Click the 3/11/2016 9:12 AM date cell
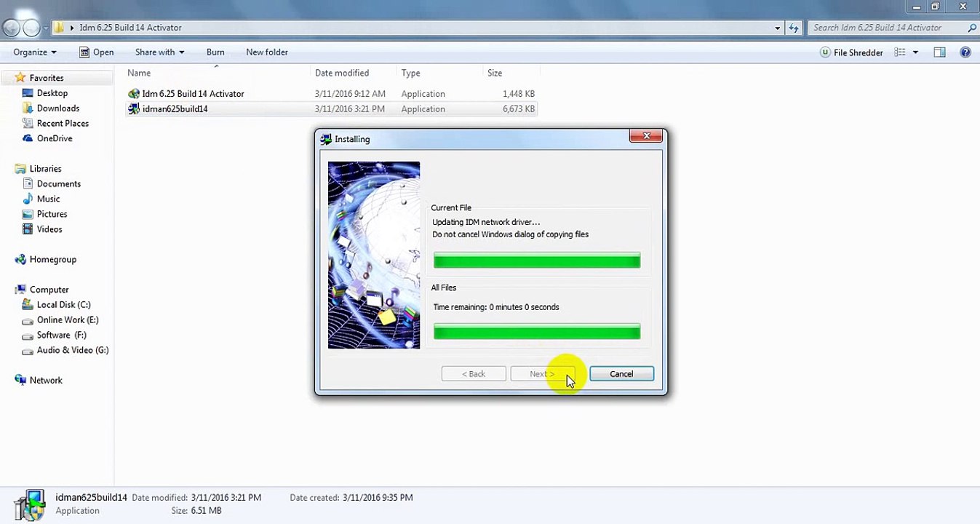 350,94
